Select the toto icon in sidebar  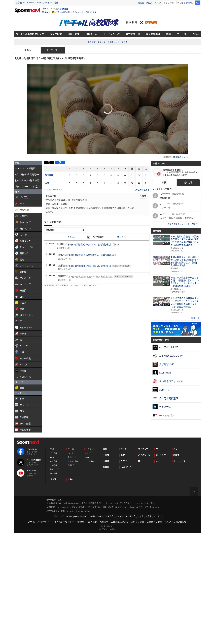tap(17, 388)
